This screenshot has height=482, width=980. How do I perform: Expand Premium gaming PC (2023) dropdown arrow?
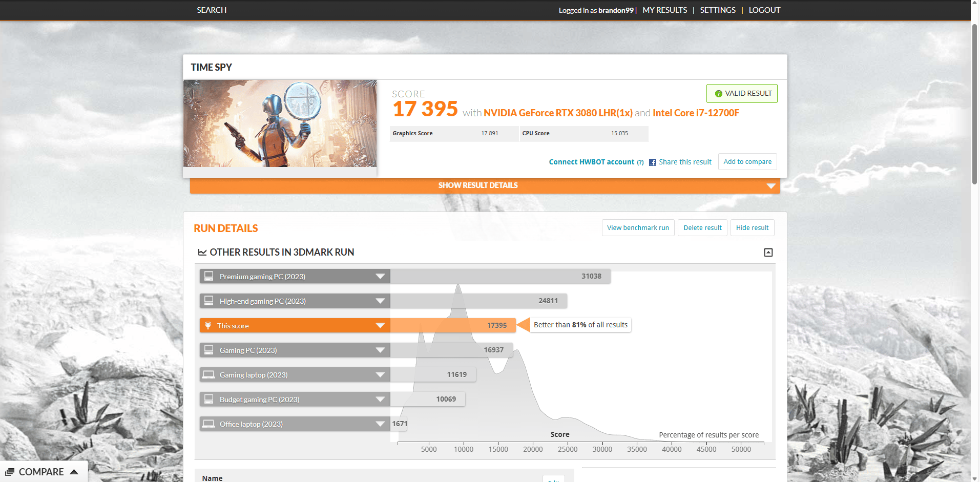pyautogui.click(x=380, y=276)
